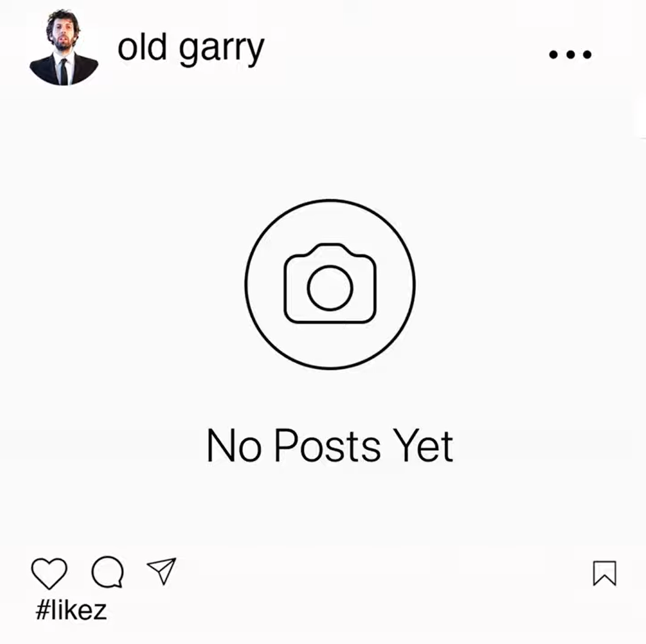The height and width of the screenshot is (644, 646).
Task: Open old garry's profile picture
Action: coord(64,47)
